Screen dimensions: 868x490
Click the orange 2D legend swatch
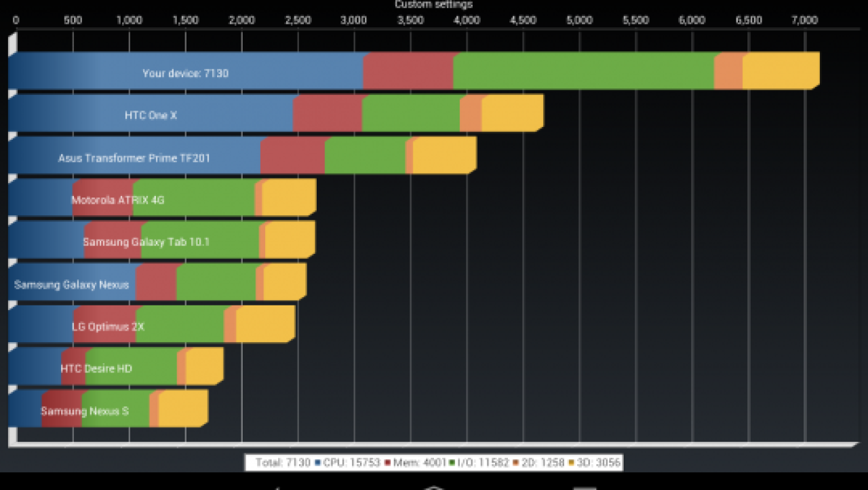[515, 463]
